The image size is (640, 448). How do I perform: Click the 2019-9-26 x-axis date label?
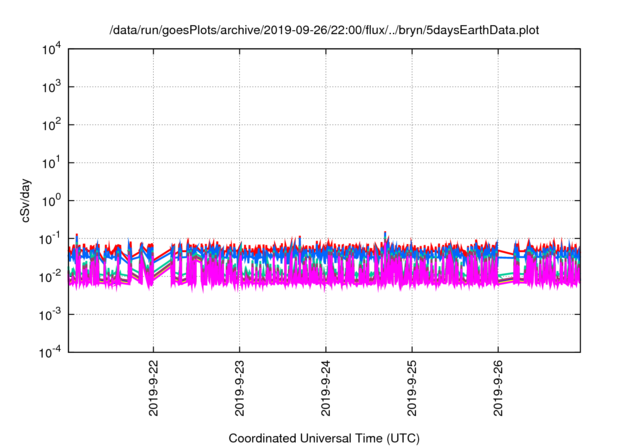[498, 388]
